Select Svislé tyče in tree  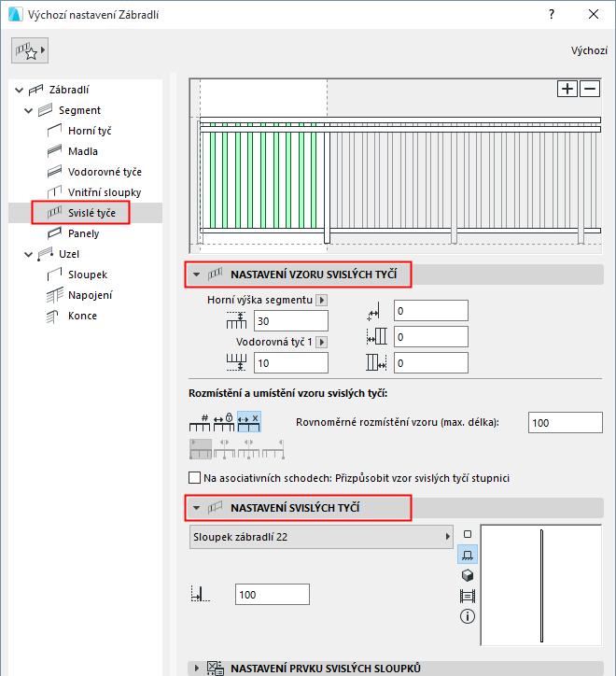point(91,213)
